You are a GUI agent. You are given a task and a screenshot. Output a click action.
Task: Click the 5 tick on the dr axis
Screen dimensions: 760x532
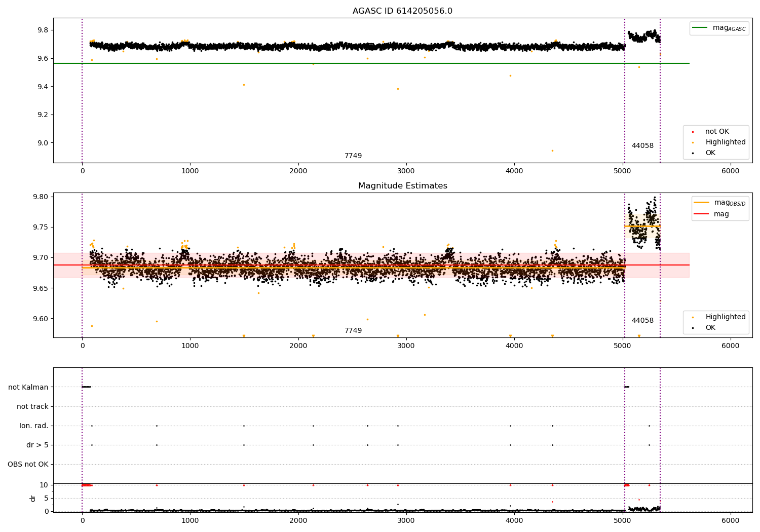46,499
